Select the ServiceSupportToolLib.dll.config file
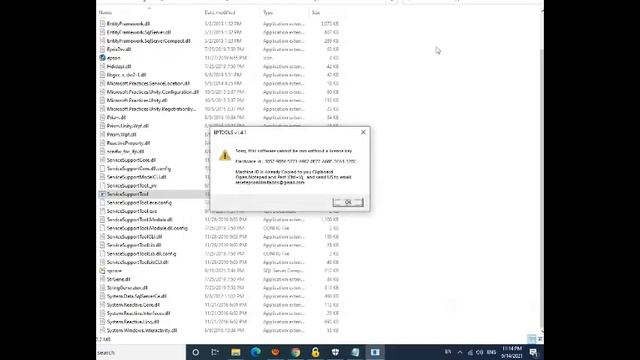 141,253
